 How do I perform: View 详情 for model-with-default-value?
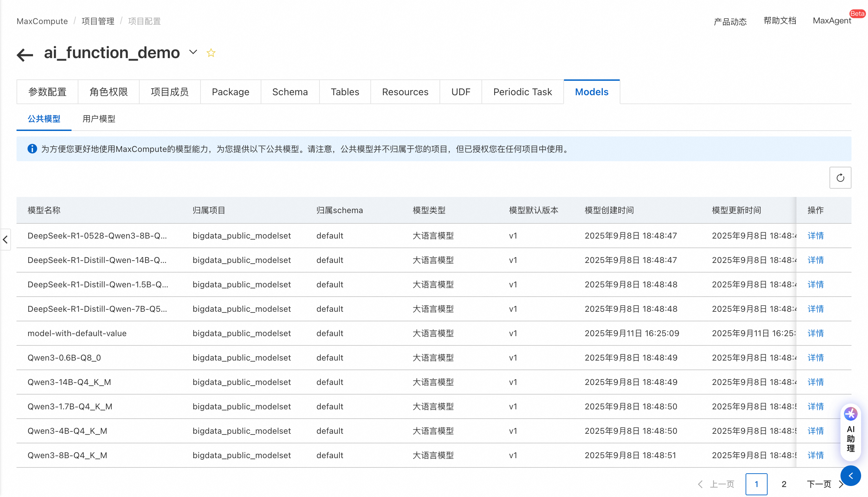(x=816, y=333)
